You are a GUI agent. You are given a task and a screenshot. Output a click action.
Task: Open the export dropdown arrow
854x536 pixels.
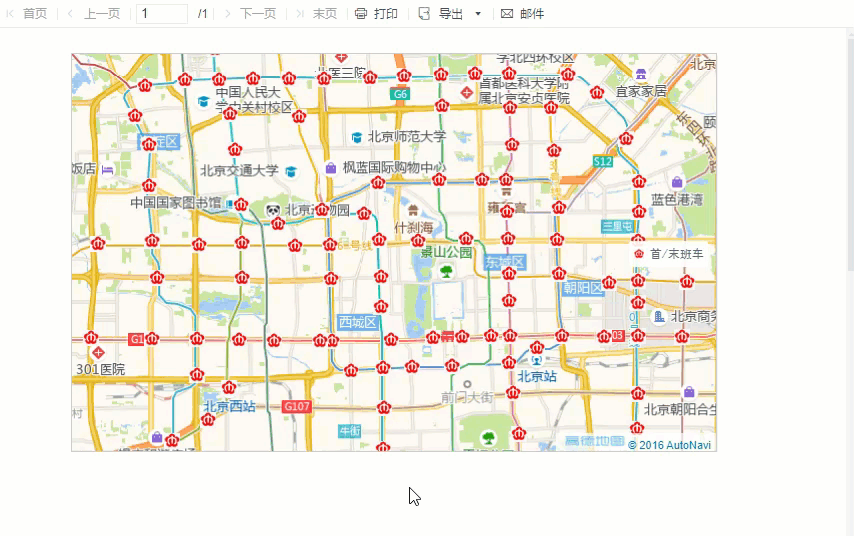[x=478, y=14]
